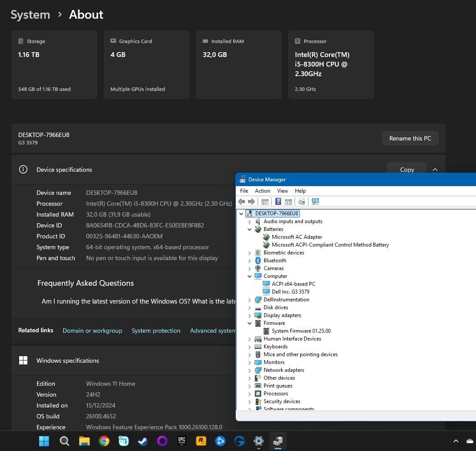Open the Domain or workgroup link
This screenshot has width=476, height=451.
92,331
